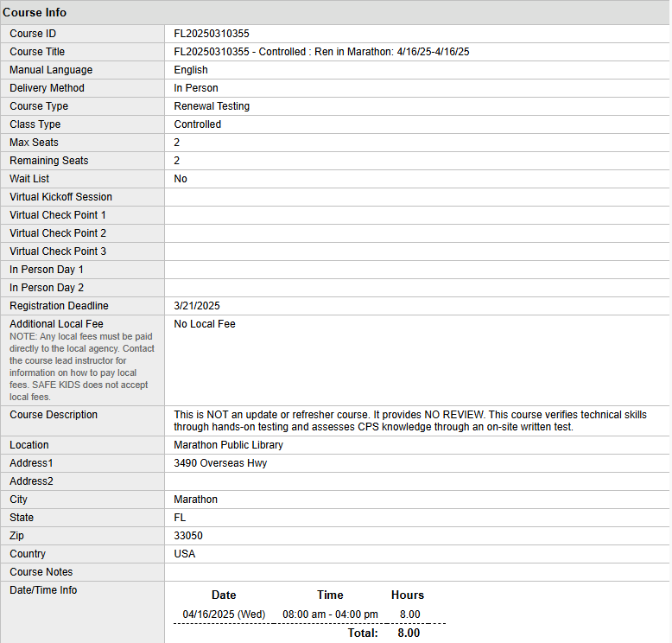Click the Course Info section header

click(x=35, y=13)
